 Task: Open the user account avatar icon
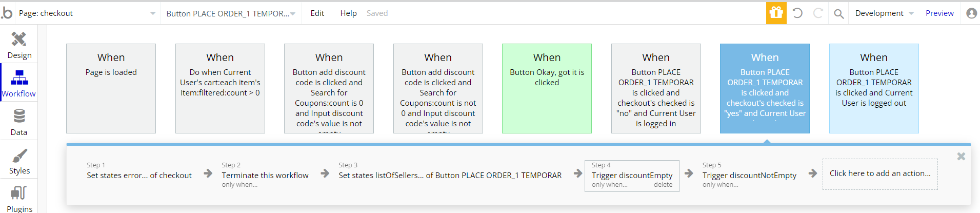[x=971, y=13]
